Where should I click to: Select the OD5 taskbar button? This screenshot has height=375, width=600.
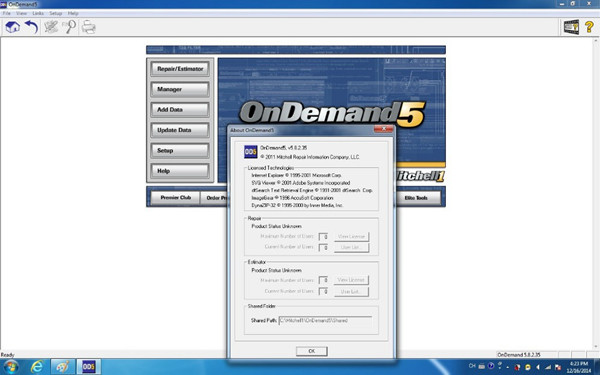coord(89,367)
